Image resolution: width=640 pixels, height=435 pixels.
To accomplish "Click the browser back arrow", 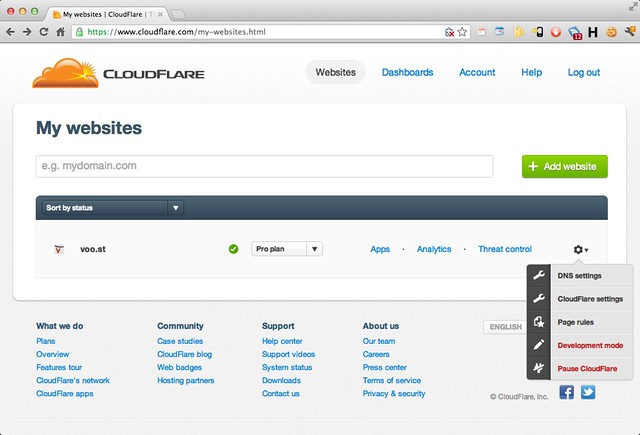I will tap(11, 32).
